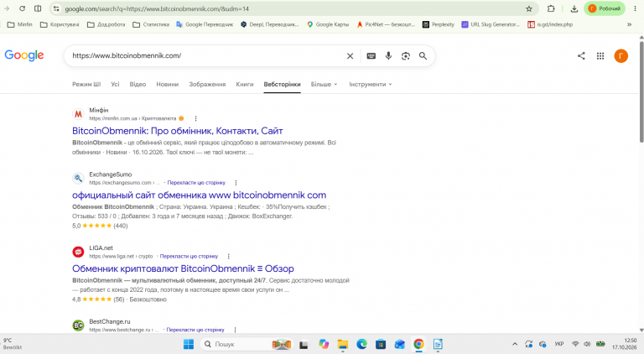Screen dimensions: 644x354
Task: Switch to Усі results tab
Action: (115, 84)
